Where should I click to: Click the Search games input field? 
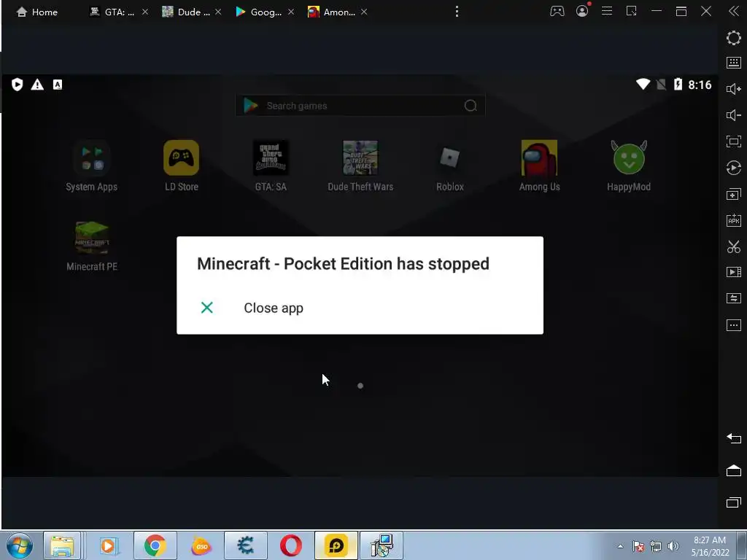click(360, 106)
